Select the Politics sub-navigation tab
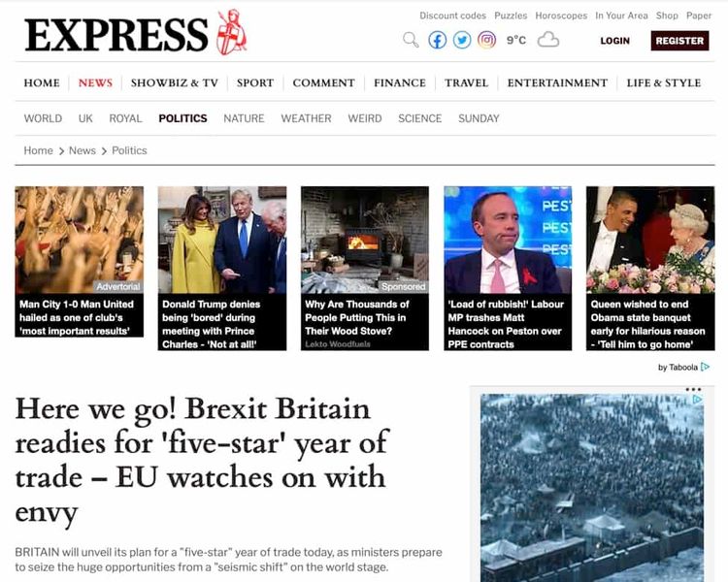728x582 pixels. tap(182, 118)
